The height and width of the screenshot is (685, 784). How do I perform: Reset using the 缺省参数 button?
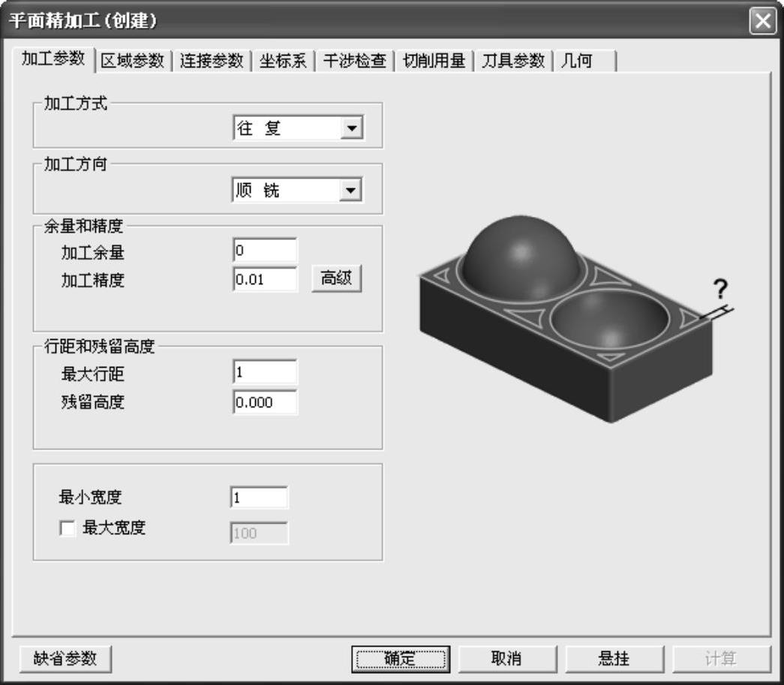tap(65, 659)
